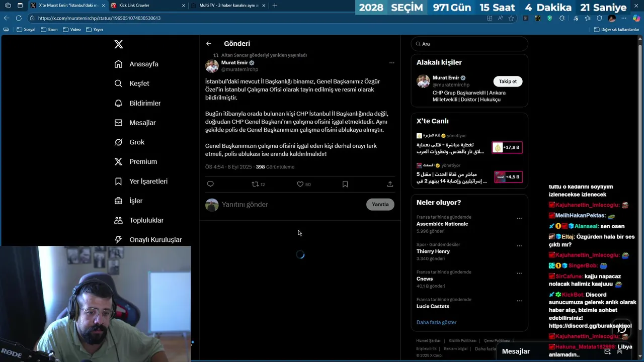Go back with the Gönderi arrow
Screen dimensions: 644x362
click(x=209, y=44)
